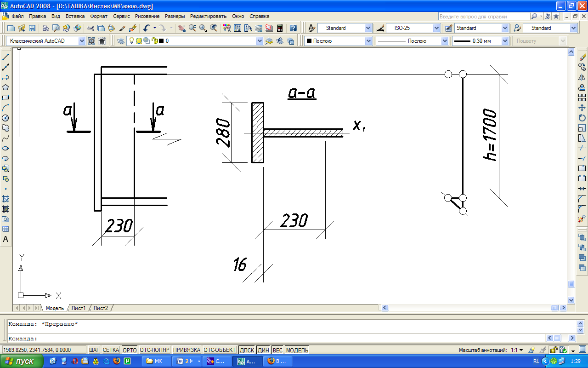Toggle ДИН dynamic input
Viewport: 588px width, 368px height.
tap(263, 350)
